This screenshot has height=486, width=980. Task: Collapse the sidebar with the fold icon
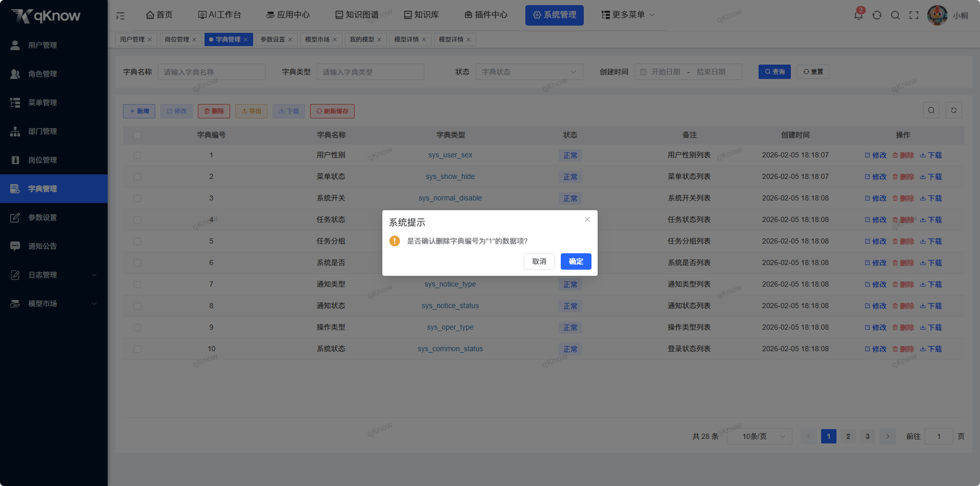[x=120, y=16]
